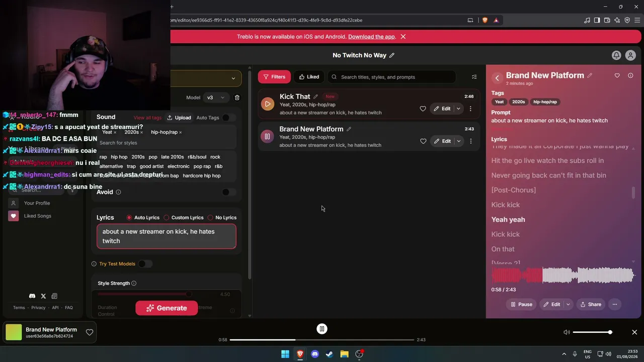Screen dimensions: 644x362
Task: Show info about Avoid option
Action: [x=118, y=192]
